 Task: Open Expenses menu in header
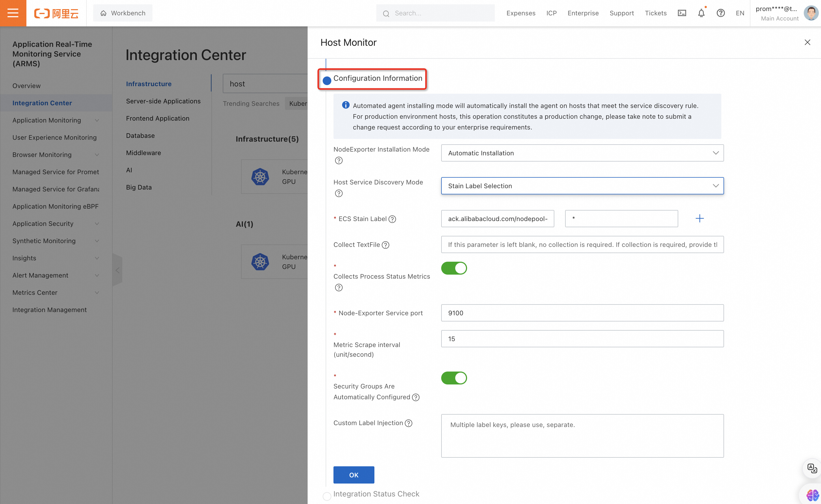pos(521,13)
